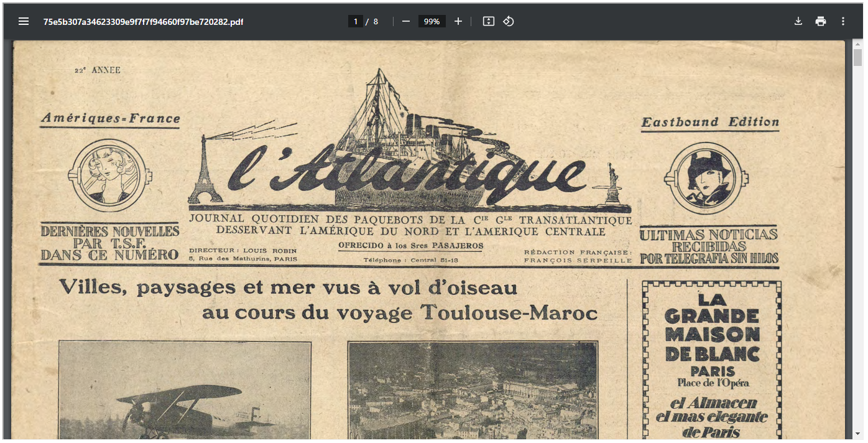Zoom out with the minus button
The height and width of the screenshot is (443, 868).
tap(406, 21)
